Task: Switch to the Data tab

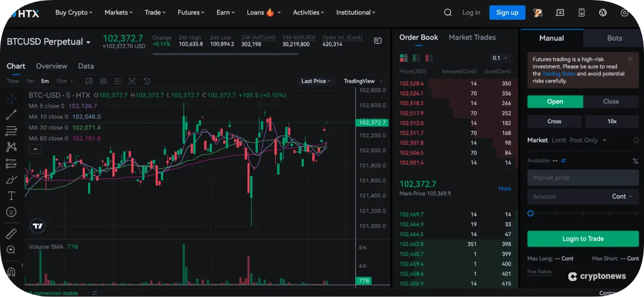Action: pyautogui.click(x=86, y=66)
